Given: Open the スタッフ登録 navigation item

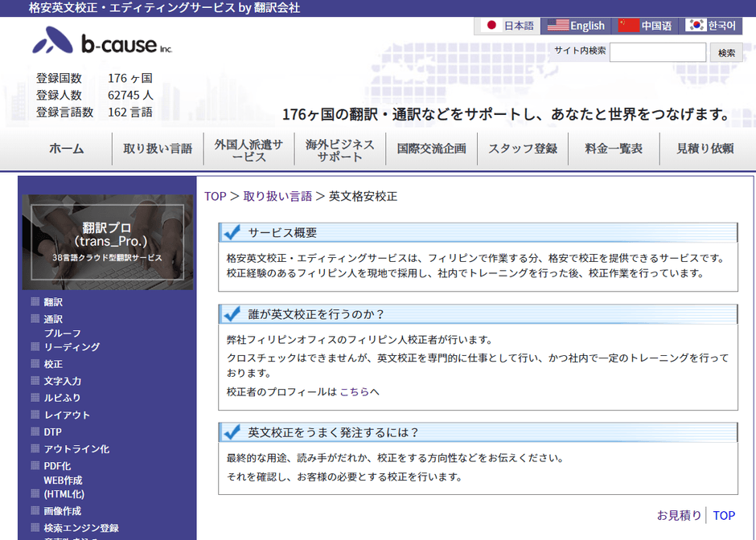Looking at the screenshot, I should coord(523,149).
